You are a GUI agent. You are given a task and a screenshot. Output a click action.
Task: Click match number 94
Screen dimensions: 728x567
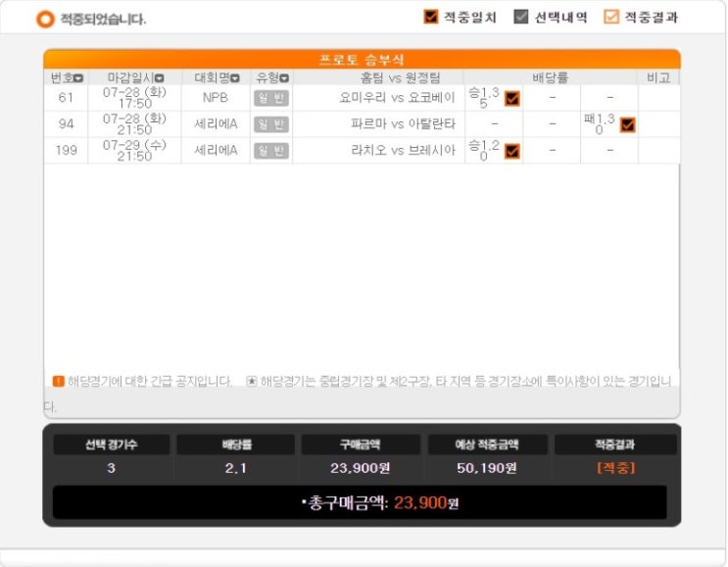(66, 124)
